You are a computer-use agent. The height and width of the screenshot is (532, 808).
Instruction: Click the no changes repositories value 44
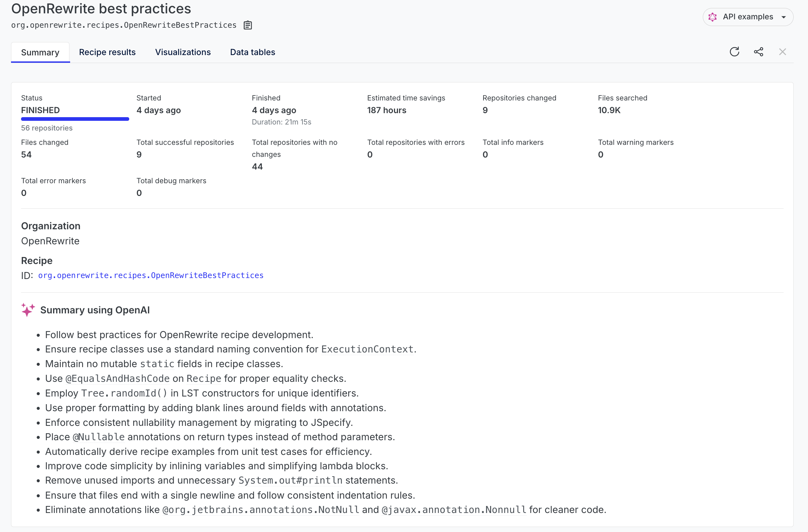coord(257,166)
